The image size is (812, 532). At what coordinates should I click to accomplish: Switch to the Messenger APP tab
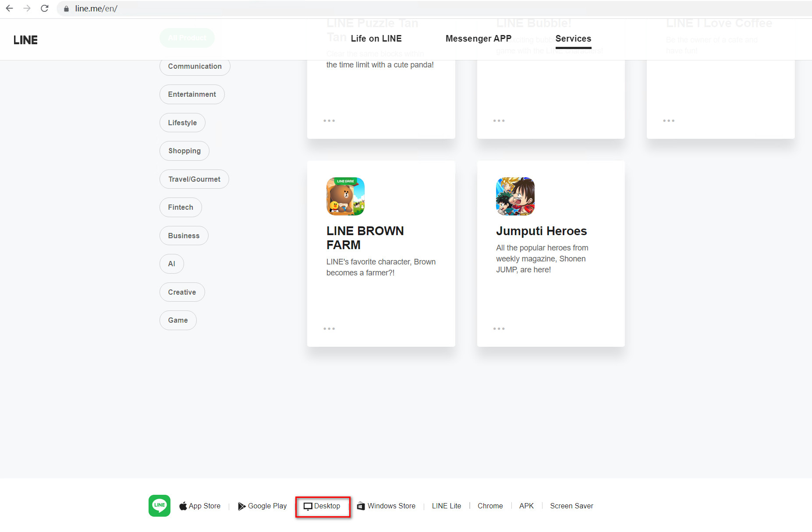(478, 39)
